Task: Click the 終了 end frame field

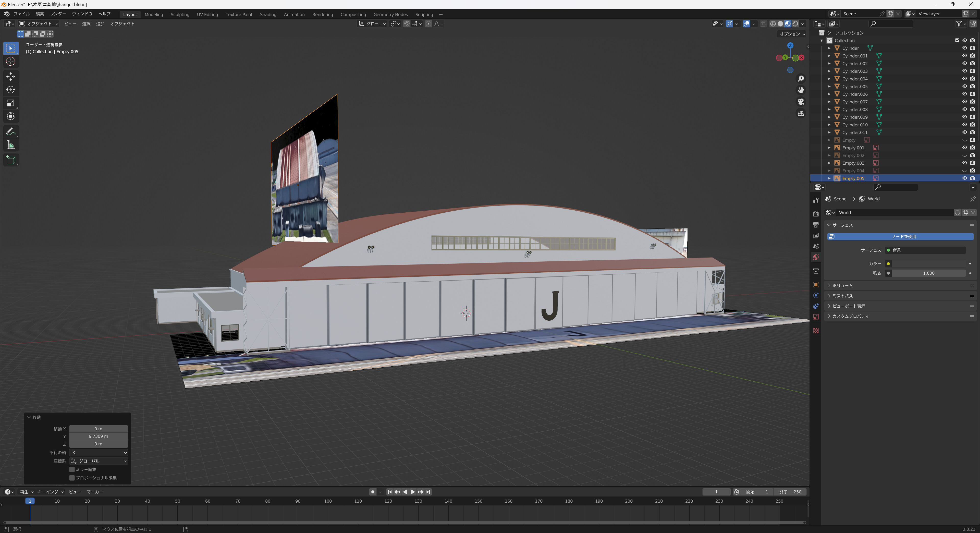Action: (x=790, y=492)
